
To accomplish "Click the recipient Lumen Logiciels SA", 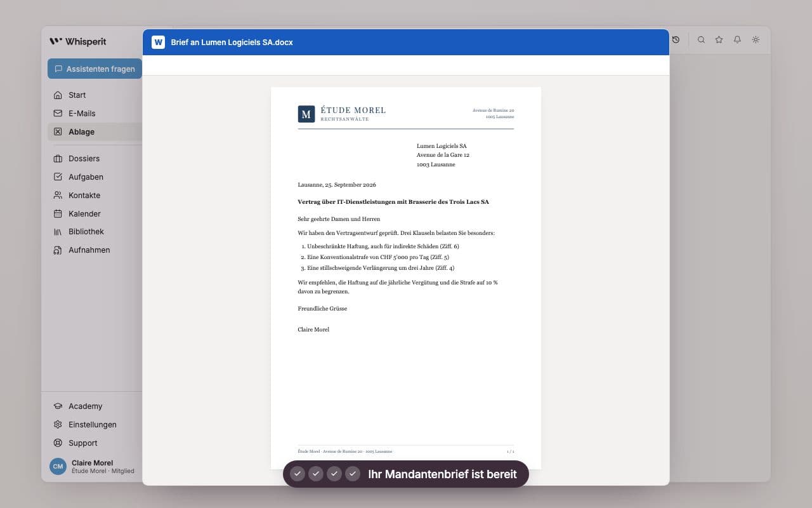I will [x=442, y=146].
